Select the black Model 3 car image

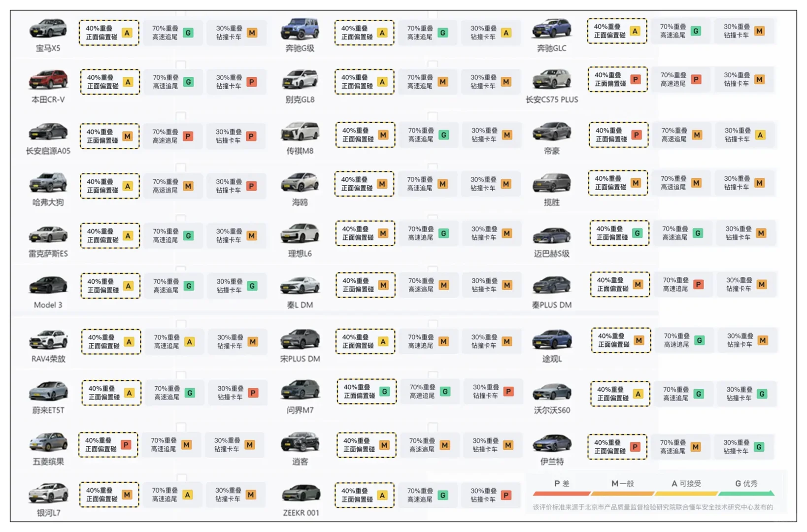coord(48,286)
